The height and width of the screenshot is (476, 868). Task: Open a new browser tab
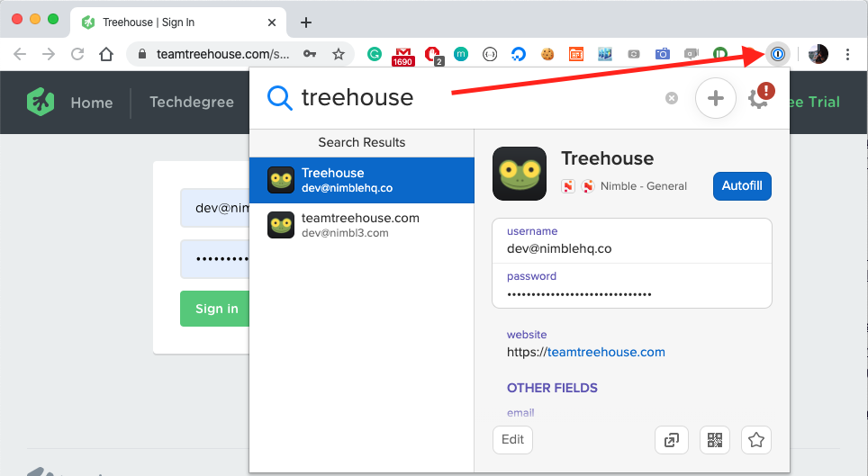coord(306,22)
